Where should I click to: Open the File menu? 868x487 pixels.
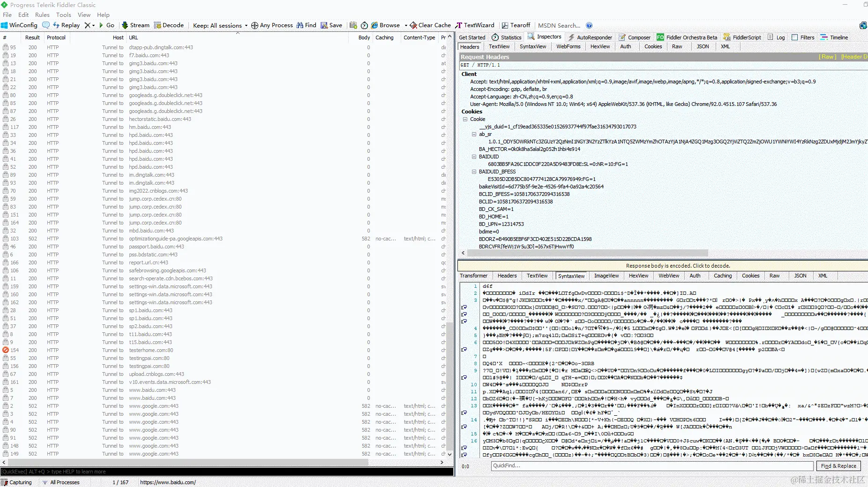[7, 15]
